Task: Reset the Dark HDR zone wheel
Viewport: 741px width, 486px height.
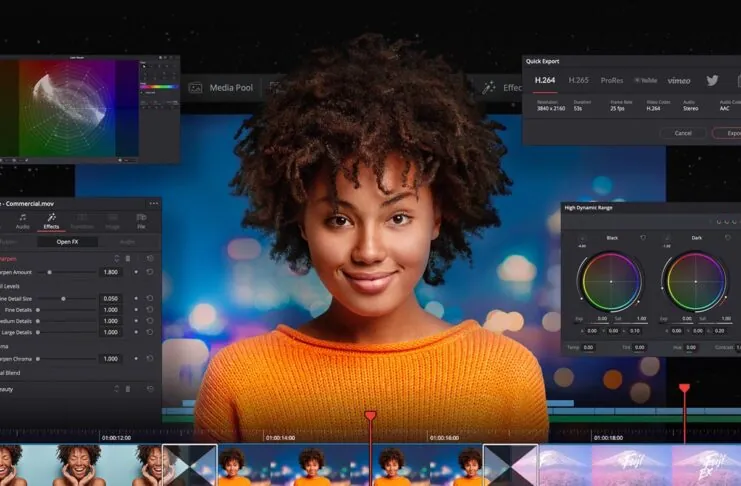Action: [727, 238]
